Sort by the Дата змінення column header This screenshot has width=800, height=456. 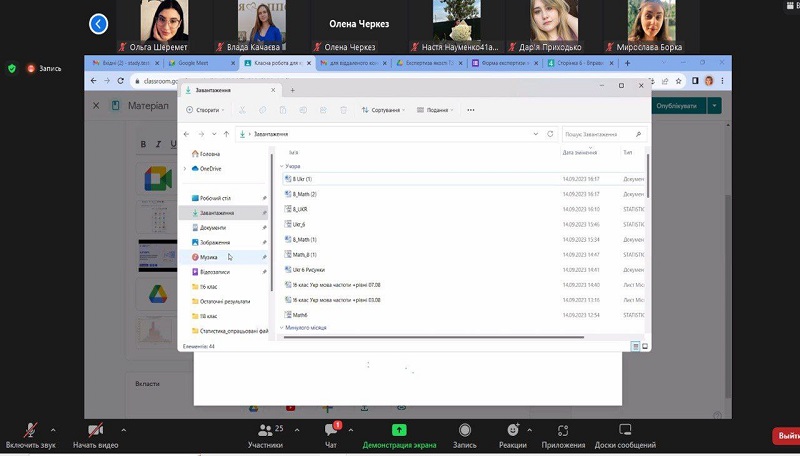580,153
